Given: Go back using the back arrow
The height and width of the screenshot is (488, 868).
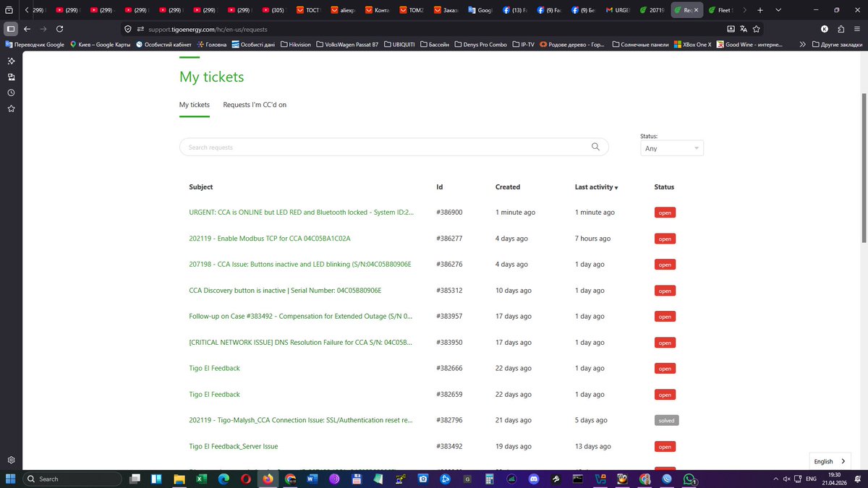Looking at the screenshot, I should click(27, 29).
